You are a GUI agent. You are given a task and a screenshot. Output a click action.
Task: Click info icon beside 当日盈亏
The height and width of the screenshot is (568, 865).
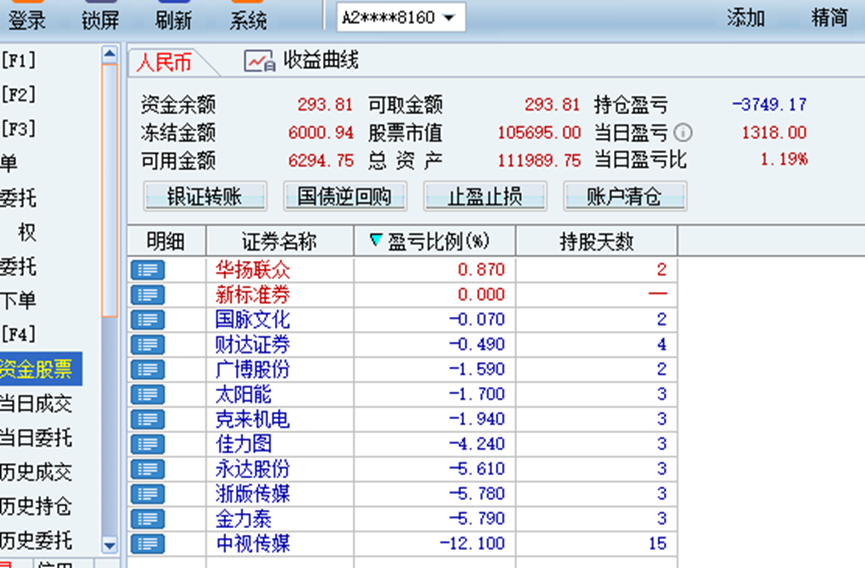(683, 132)
